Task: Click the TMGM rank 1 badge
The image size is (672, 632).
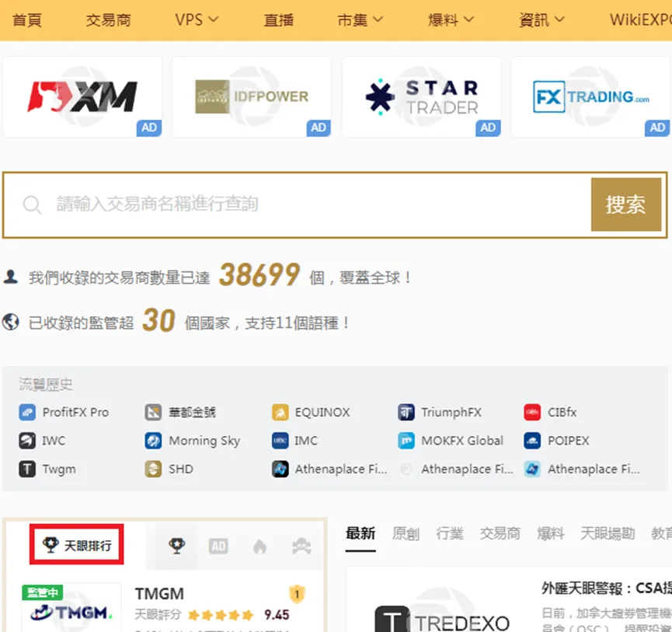Action: [297, 594]
